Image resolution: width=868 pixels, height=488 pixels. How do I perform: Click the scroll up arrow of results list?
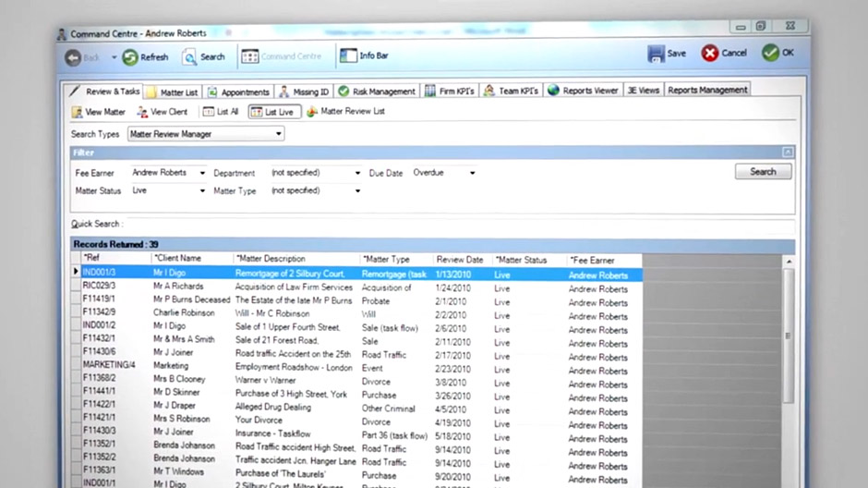point(789,262)
